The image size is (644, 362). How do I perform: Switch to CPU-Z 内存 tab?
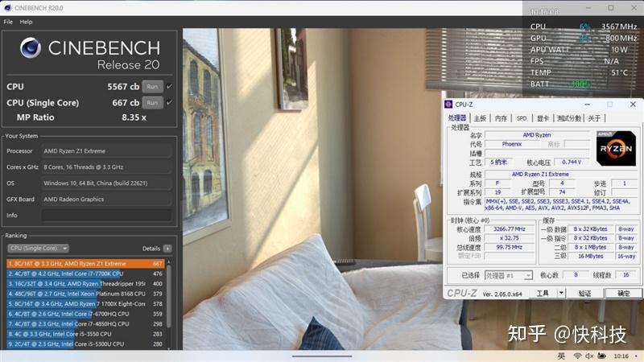point(501,118)
